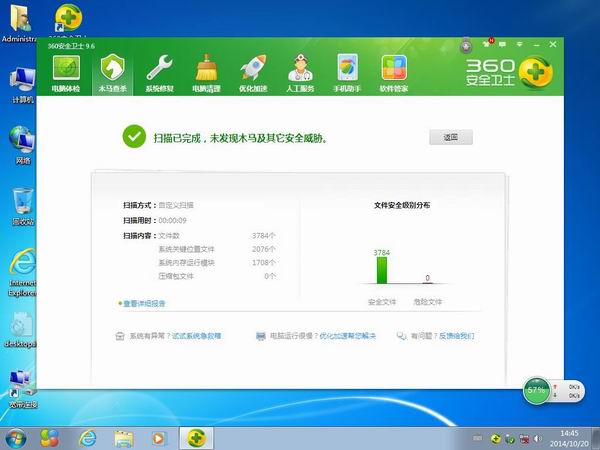Click 系统内存运行模块 1708个 row
This screenshot has height=450, width=600.
(x=217, y=262)
